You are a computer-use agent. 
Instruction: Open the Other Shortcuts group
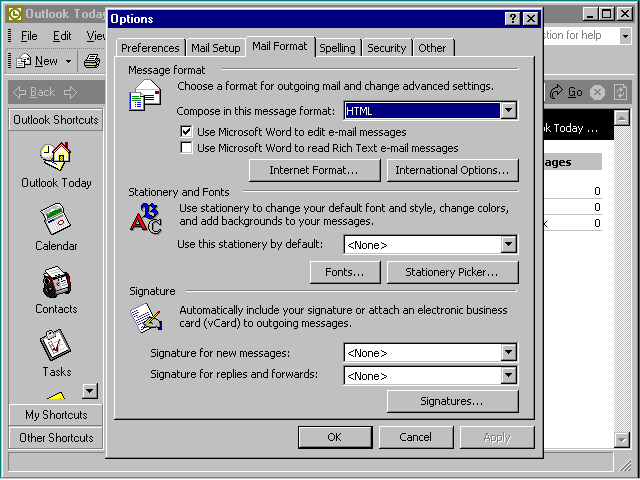click(56, 438)
